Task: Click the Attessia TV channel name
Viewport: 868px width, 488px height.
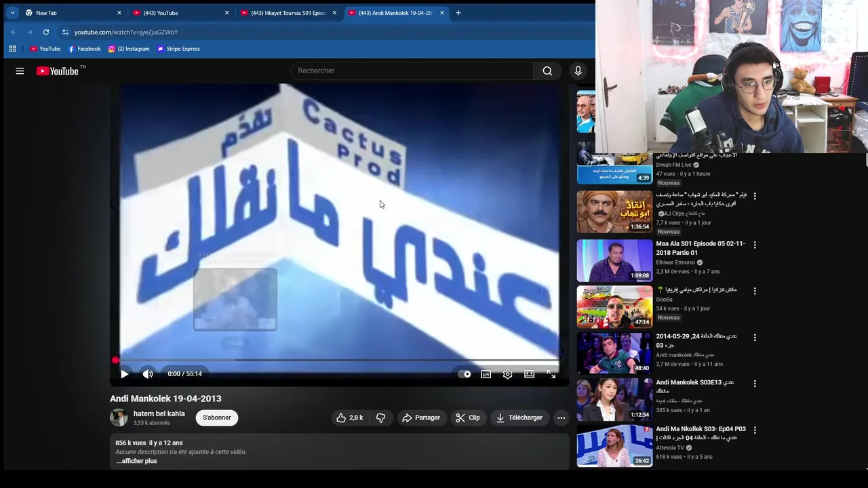Action: (670, 448)
